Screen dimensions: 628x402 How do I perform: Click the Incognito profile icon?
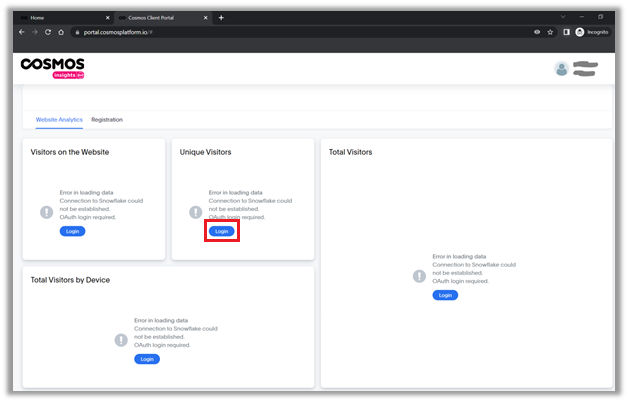tap(580, 32)
